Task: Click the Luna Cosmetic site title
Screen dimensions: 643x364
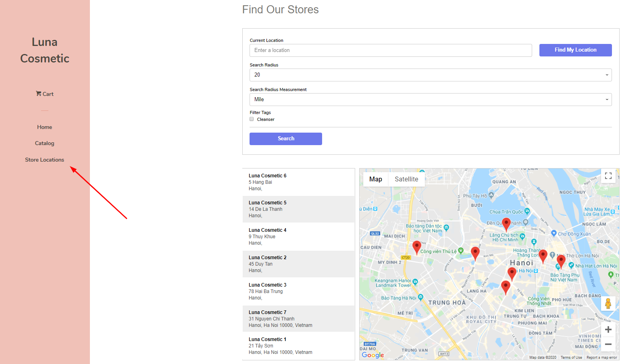Action: tap(45, 50)
